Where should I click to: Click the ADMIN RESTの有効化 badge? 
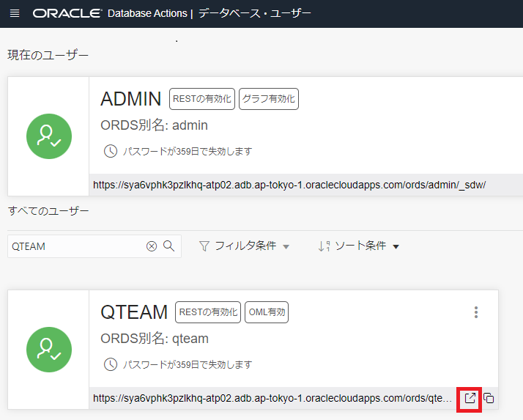[201, 99]
